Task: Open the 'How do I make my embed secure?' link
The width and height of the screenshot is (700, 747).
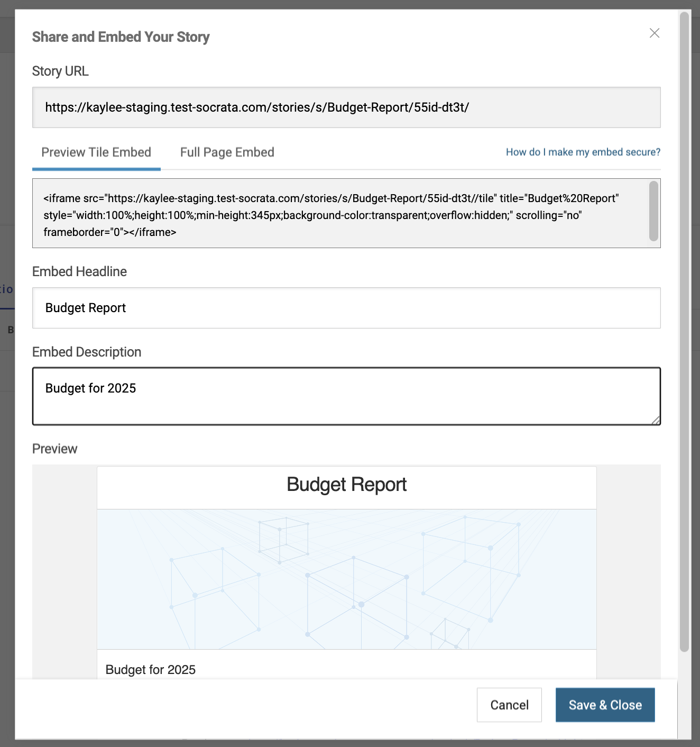Action: [583, 152]
